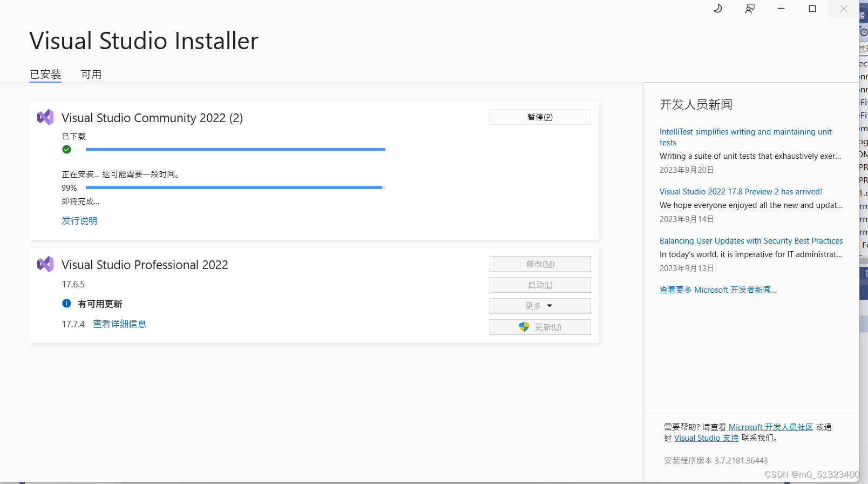Click the Visual Studio Professional 2022 logo icon
The image size is (868, 484).
click(45, 264)
